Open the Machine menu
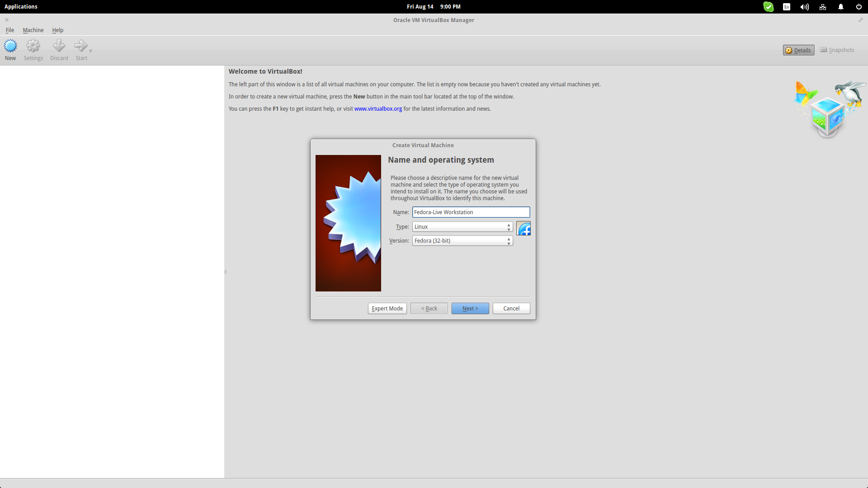 [33, 30]
